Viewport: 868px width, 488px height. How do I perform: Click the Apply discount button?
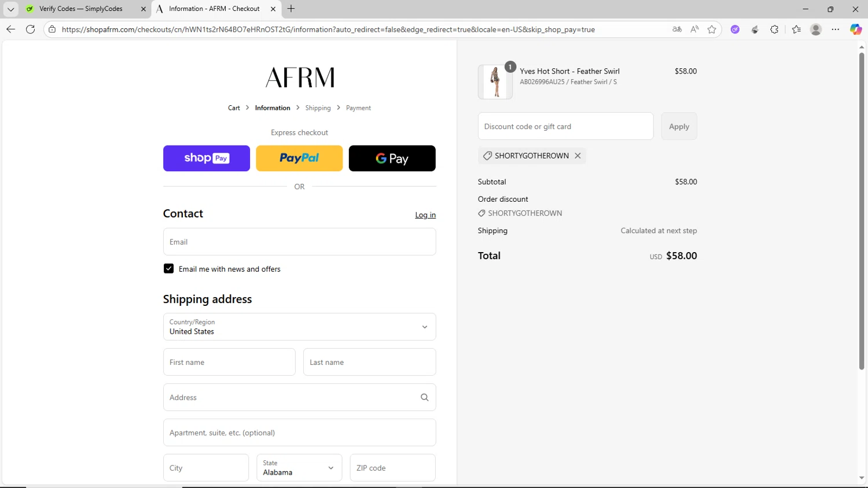click(x=679, y=126)
